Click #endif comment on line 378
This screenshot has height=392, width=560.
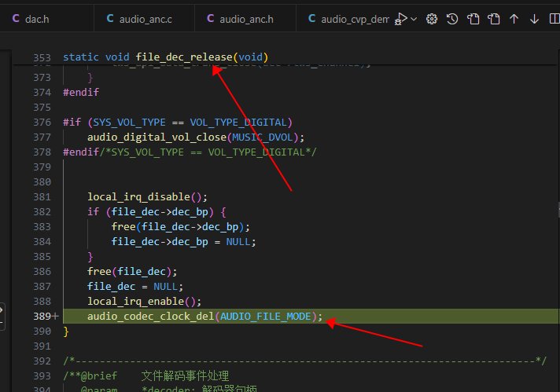(190, 152)
